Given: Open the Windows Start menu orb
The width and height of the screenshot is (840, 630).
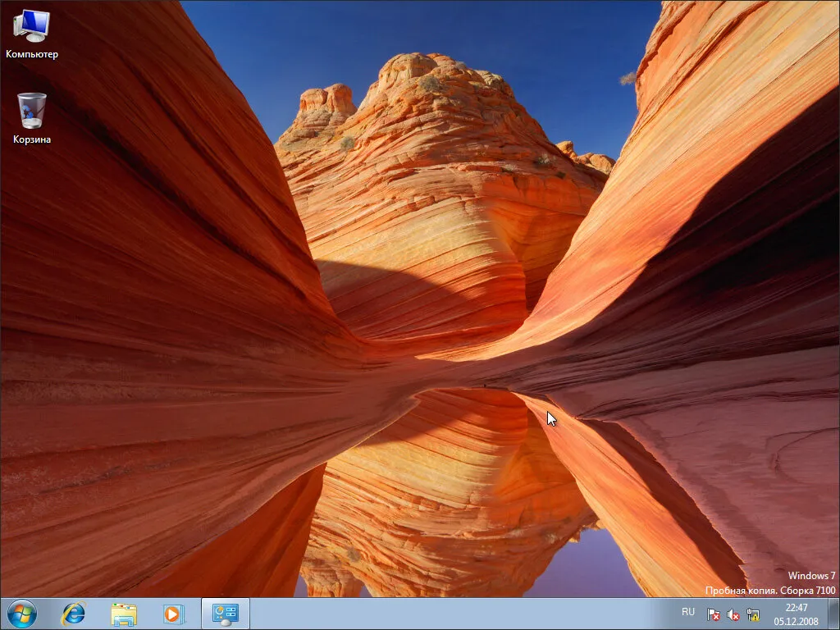Looking at the screenshot, I should click(22, 614).
